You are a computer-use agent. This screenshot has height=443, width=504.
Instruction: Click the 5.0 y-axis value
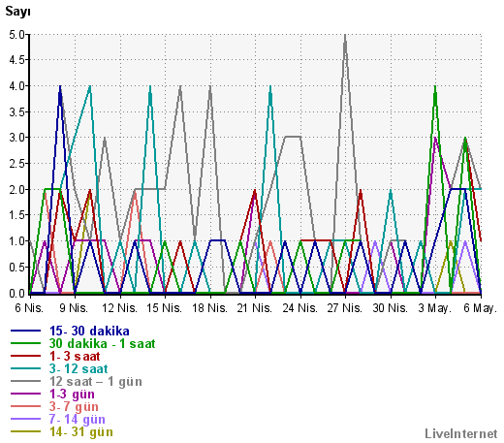point(17,35)
